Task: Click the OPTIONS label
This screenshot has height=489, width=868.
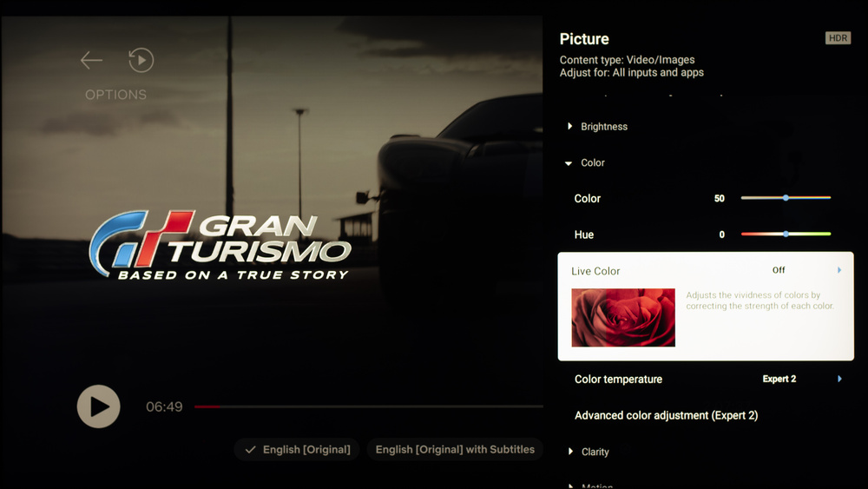Action: tap(115, 95)
